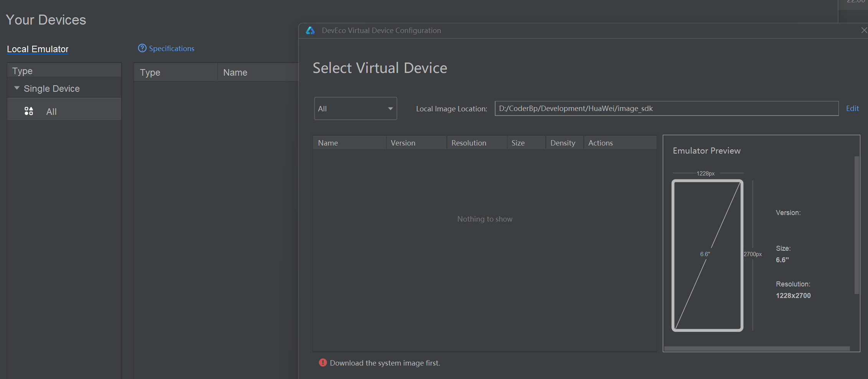Click the 'Download the system image first.' message
868x379 pixels.
[385, 363]
